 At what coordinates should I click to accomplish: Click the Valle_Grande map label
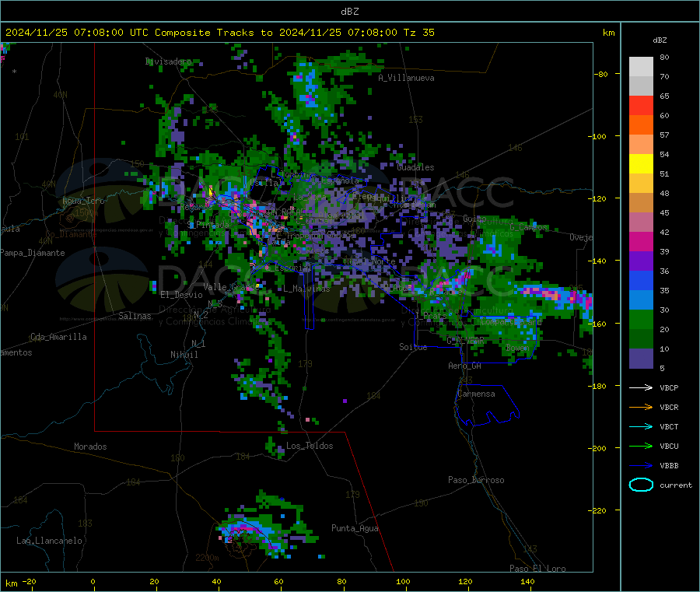click(231, 287)
